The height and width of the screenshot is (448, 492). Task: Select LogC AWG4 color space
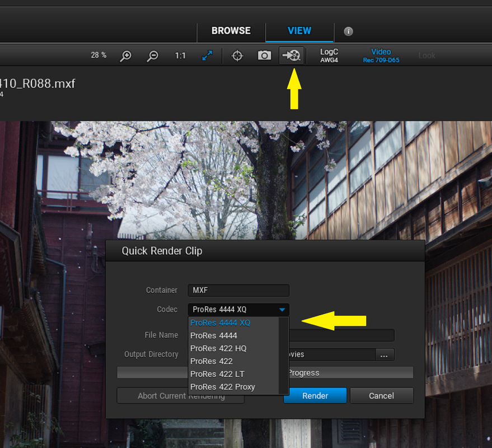tap(329, 55)
